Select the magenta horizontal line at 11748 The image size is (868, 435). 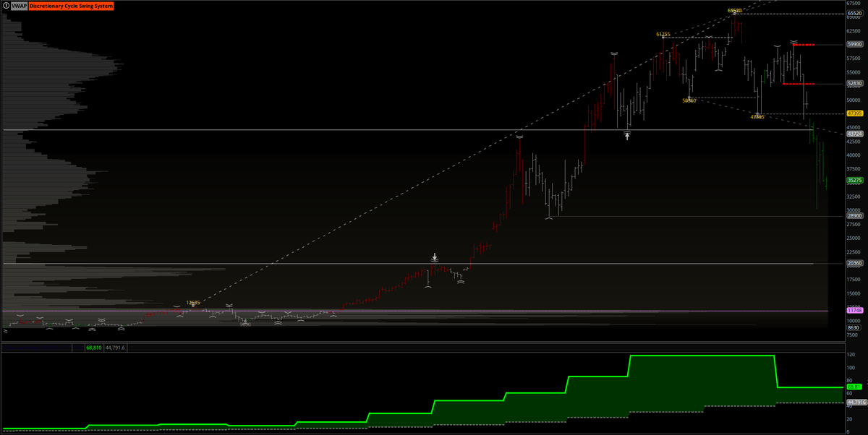click(x=416, y=311)
